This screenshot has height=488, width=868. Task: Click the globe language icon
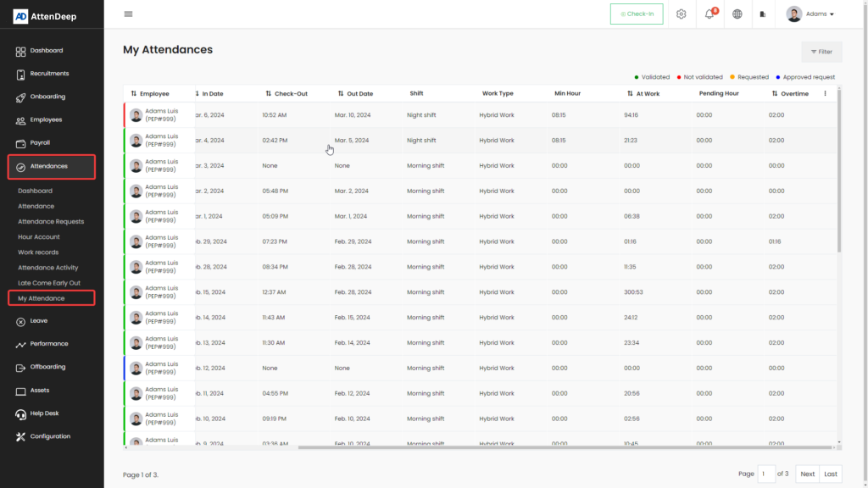(x=737, y=14)
